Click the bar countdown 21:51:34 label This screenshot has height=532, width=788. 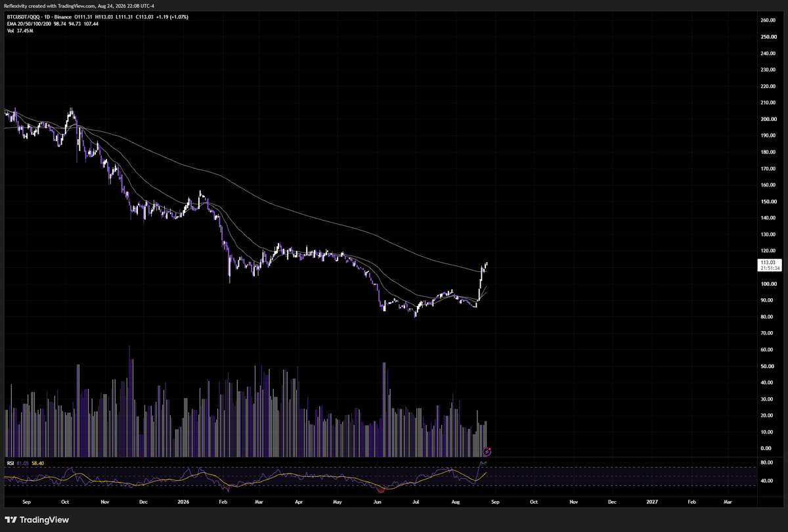[769, 268]
